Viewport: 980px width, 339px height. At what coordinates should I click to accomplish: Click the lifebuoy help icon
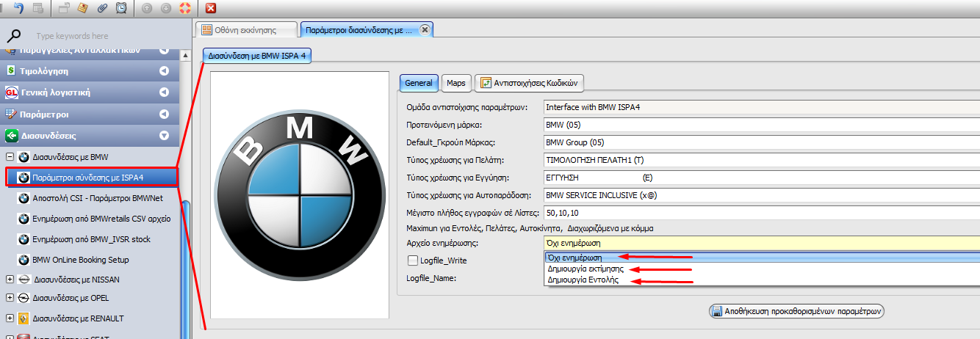point(184,8)
